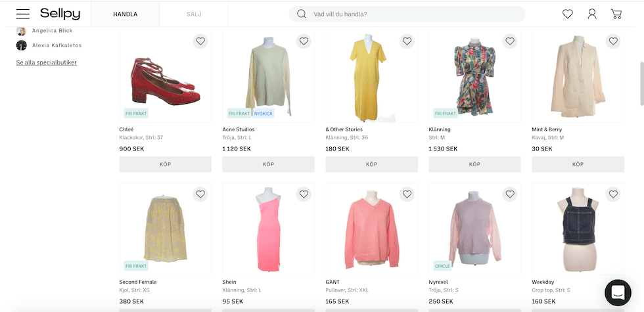
Task: Open the pink Shein dress thumbnail
Action: point(268,230)
